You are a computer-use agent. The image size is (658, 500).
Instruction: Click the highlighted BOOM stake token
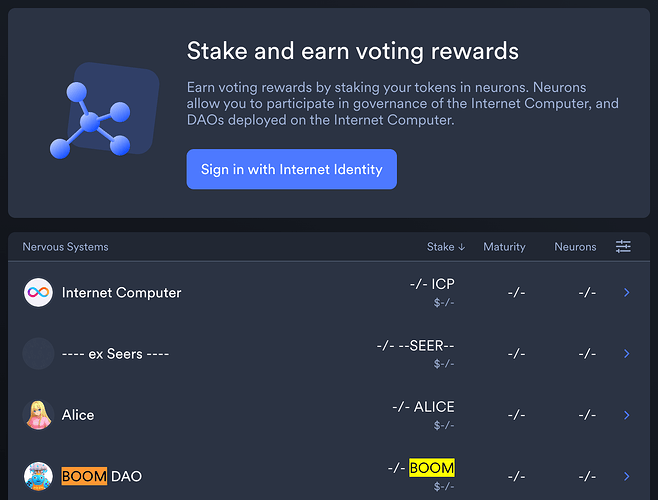(432, 468)
